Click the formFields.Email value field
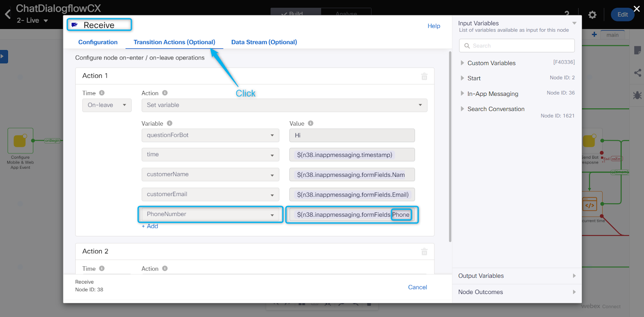Viewport: 644px width, 317px height. (x=352, y=194)
